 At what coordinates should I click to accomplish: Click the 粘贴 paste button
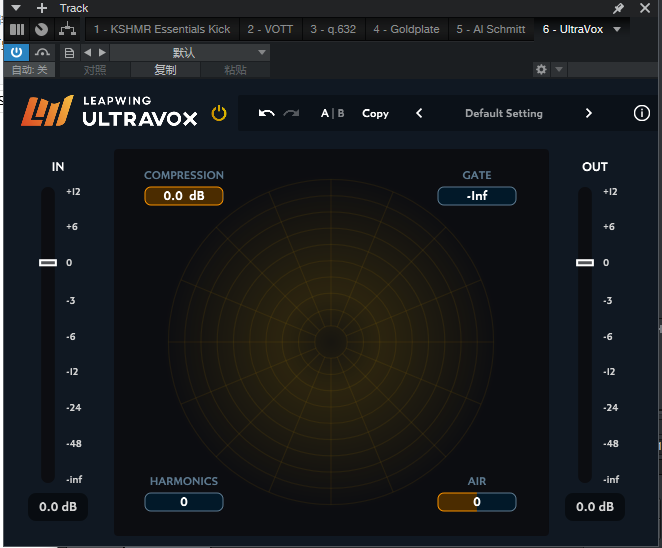coord(235,70)
